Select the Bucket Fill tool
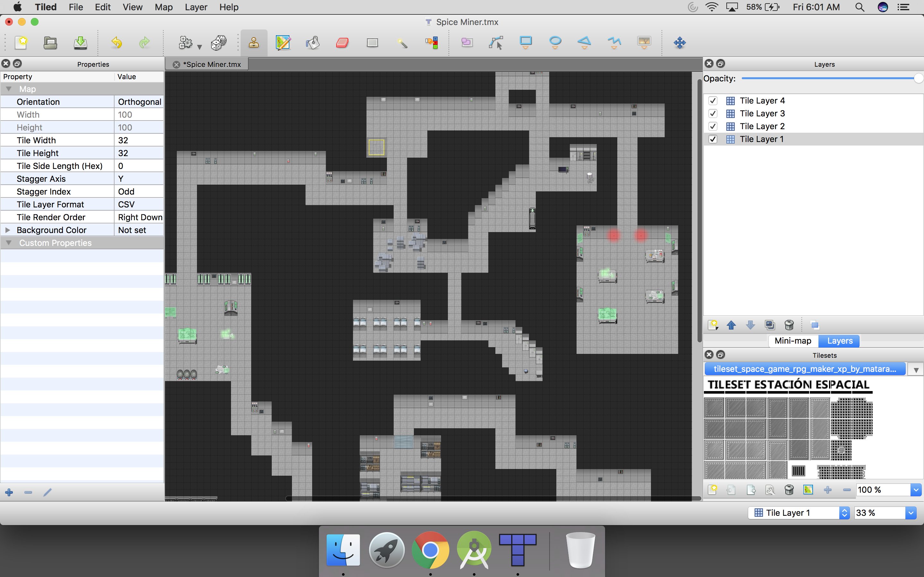Image resolution: width=924 pixels, height=577 pixels. [x=313, y=43]
